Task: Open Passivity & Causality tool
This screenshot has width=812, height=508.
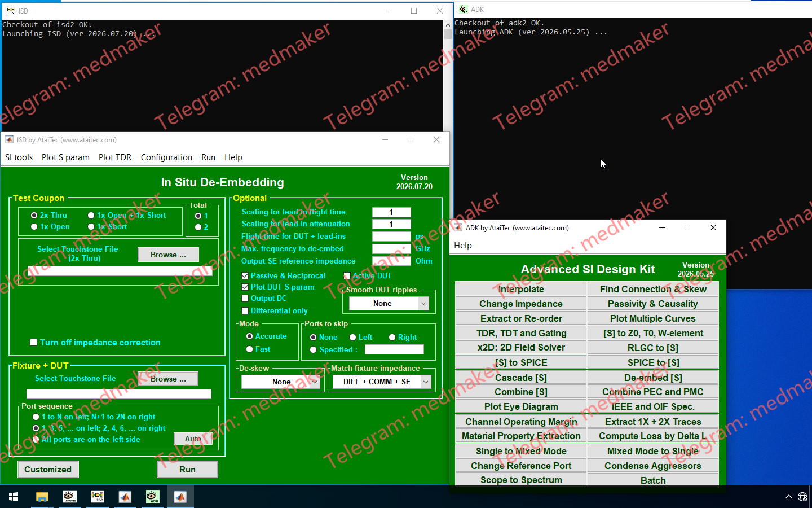Action: (653, 304)
